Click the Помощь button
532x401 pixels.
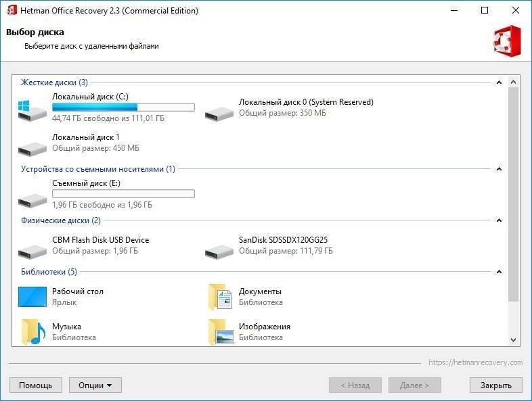coord(35,385)
